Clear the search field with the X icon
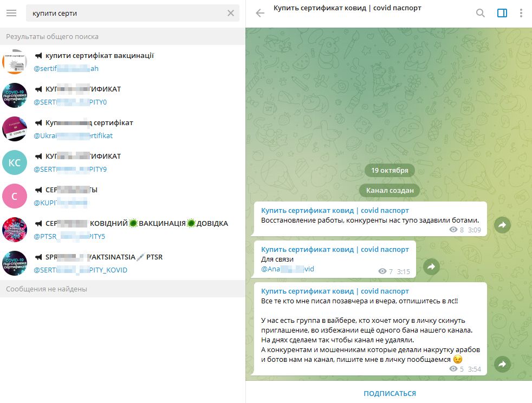Screen dimensions: 532x403 click(x=231, y=14)
